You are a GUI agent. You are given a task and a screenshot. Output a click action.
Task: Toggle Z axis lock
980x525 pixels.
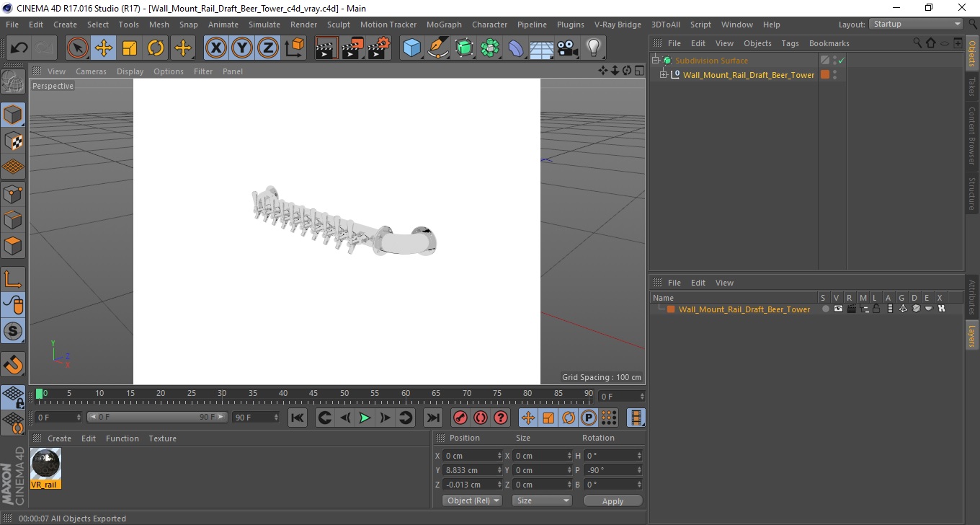(268, 48)
